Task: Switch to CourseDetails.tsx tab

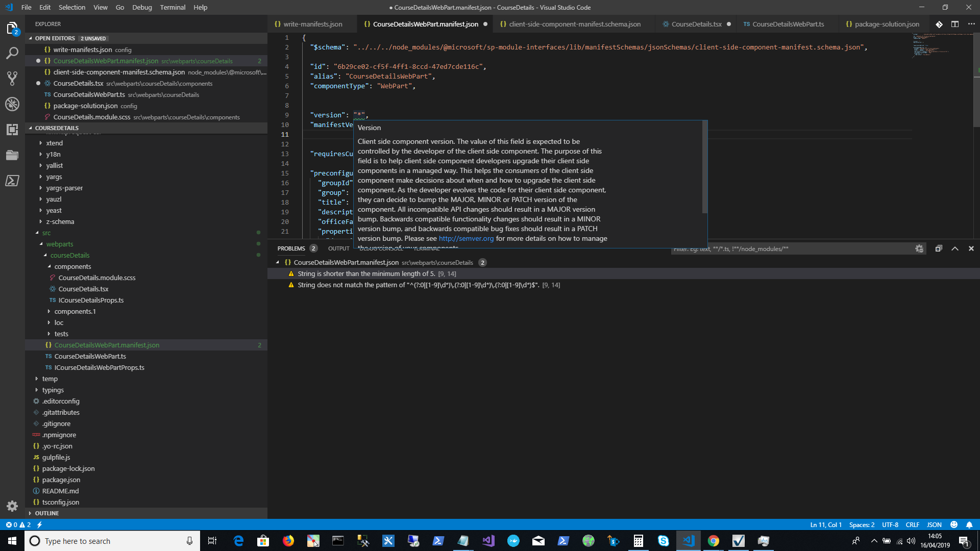Action: coord(696,24)
